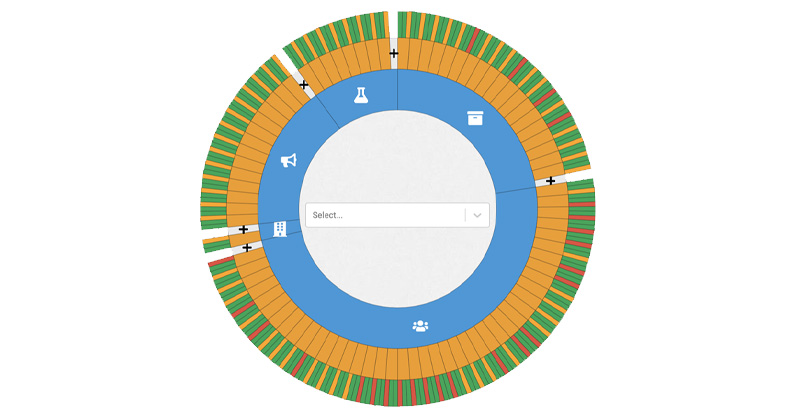
Task: Select the office building icon segment
Action: tap(280, 229)
